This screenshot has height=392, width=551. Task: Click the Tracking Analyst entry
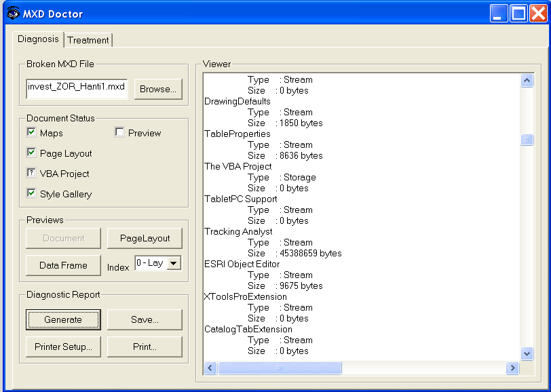[x=238, y=232]
